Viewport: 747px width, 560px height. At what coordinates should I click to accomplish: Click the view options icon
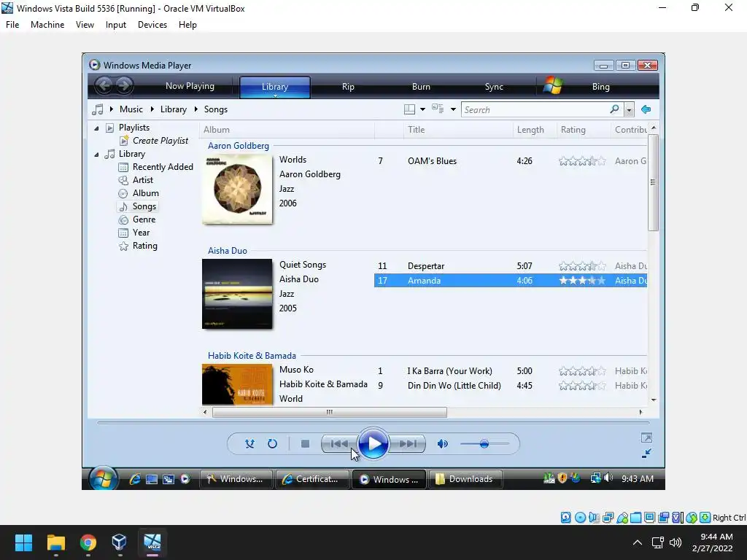[x=438, y=109]
